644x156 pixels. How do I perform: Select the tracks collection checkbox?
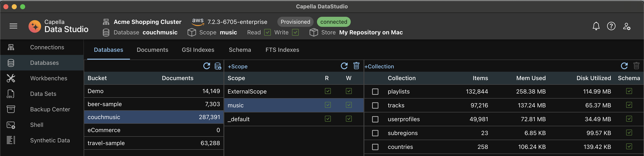375,105
